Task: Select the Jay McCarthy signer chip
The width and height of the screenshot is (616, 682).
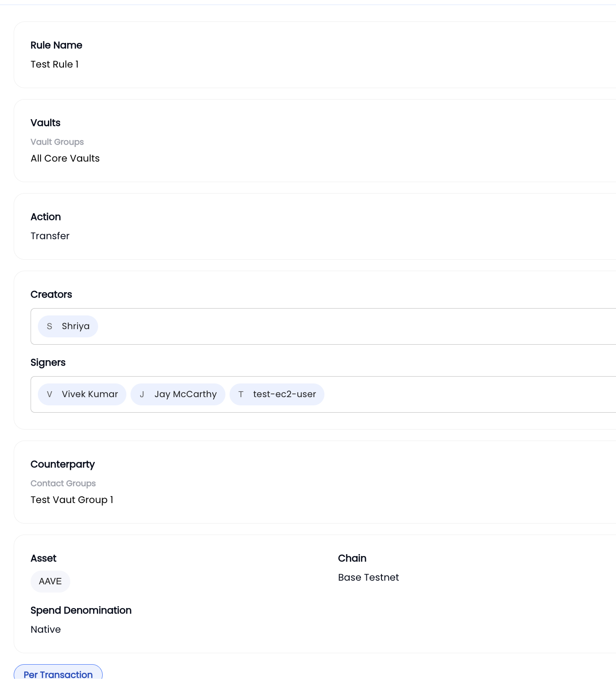Action: coord(178,394)
